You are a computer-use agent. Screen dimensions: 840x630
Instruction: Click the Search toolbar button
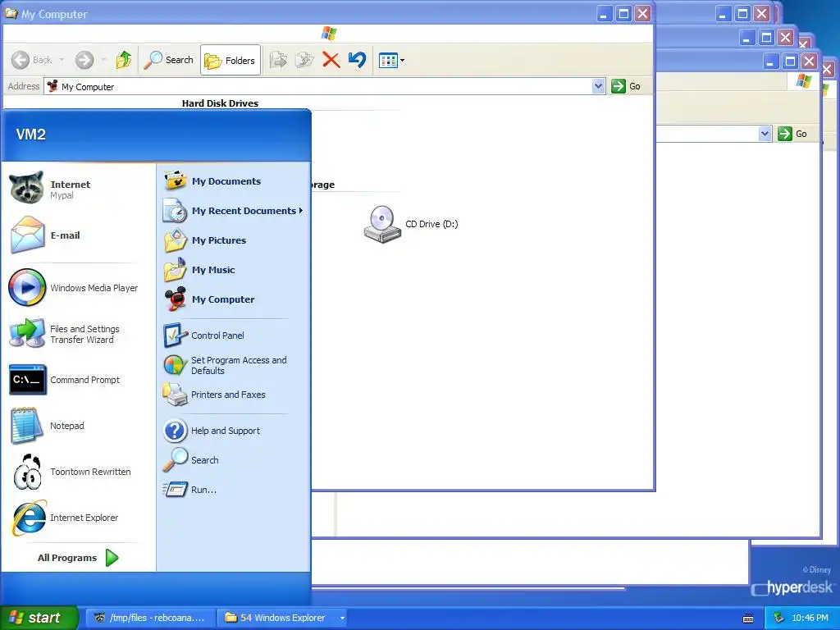[x=169, y=60]
